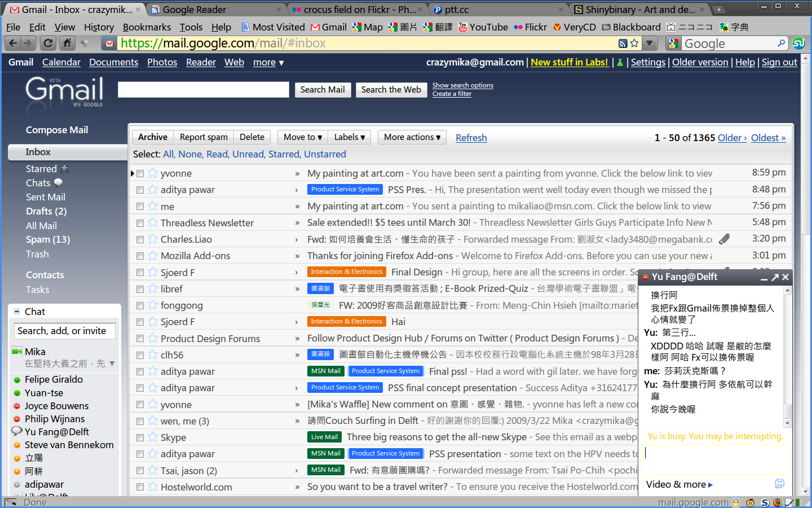Reload the page with the refresh icon
812x508 pixels.
48,43
